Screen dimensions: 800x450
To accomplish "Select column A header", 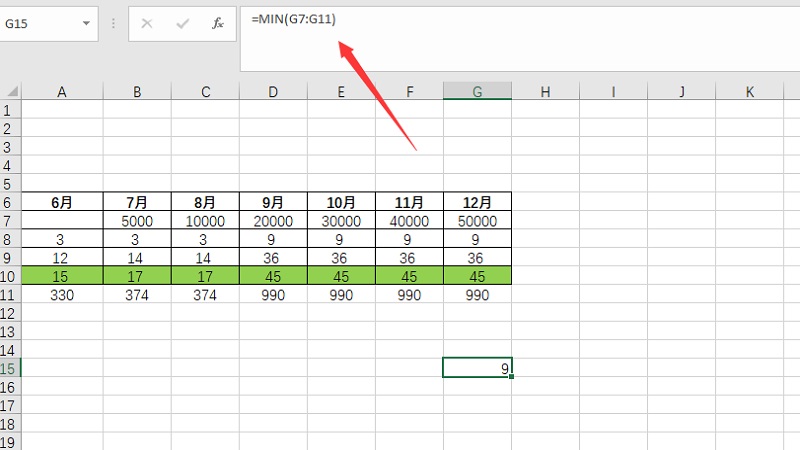I will (62, 92).
